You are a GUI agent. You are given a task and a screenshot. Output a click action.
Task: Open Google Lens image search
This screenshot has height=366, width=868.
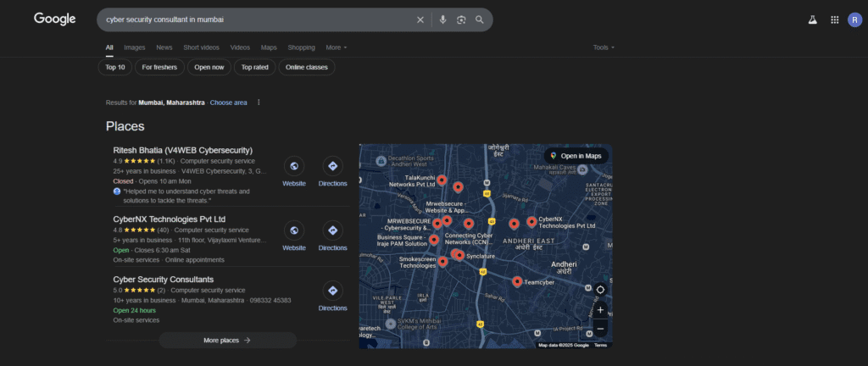(x=461, y=19)
